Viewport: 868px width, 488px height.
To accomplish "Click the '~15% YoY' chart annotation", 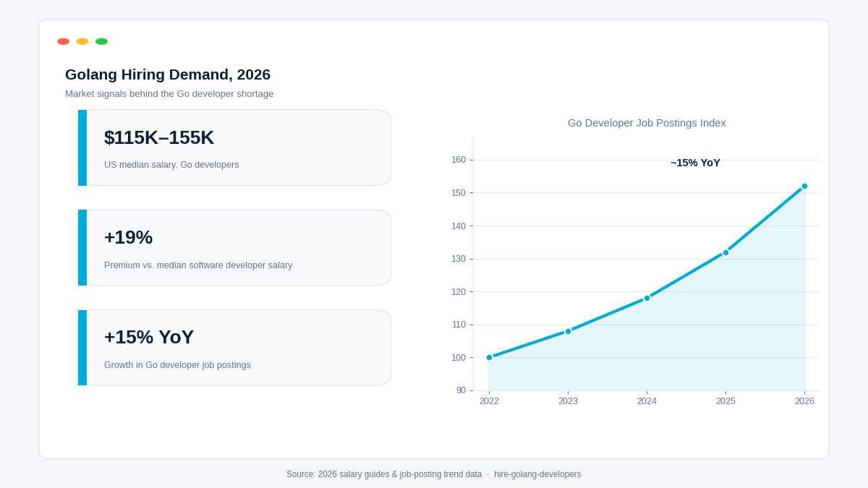I will [x=695, y=163].
